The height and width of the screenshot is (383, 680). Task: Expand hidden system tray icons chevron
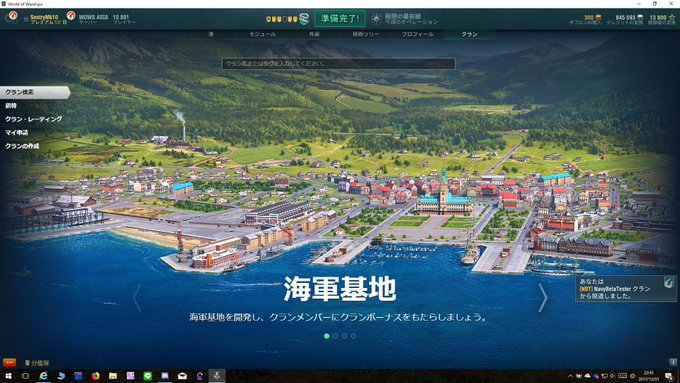[570, 376]
